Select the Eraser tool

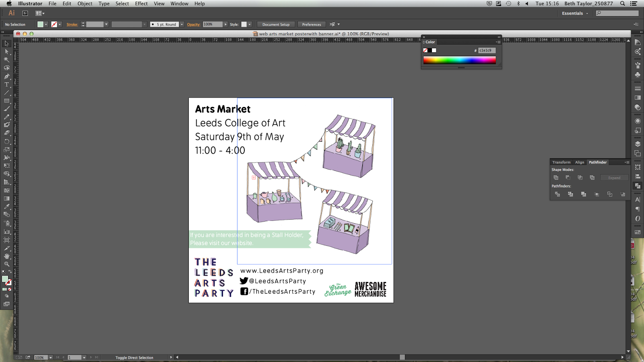6,133
